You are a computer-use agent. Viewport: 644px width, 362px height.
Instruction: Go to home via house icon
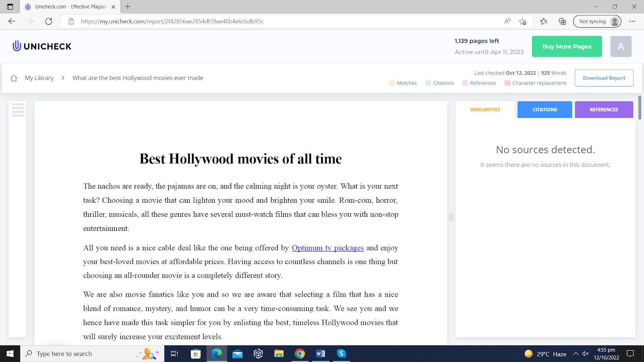pos(14,78)
